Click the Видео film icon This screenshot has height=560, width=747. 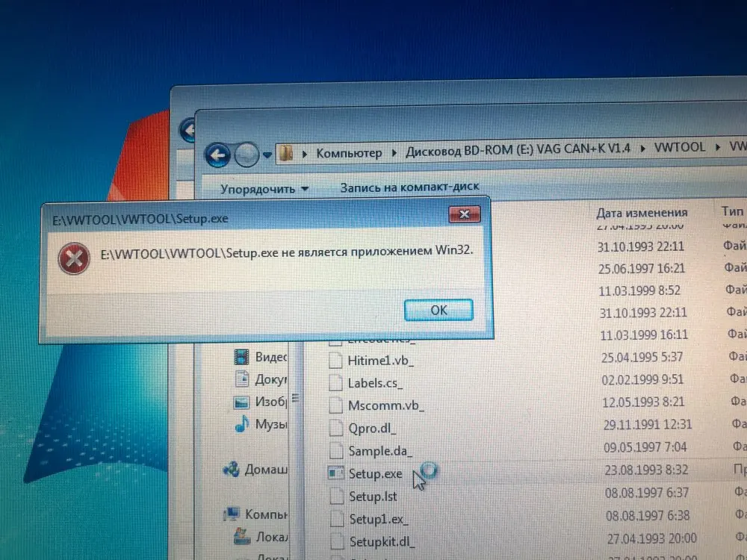[242, 357]
